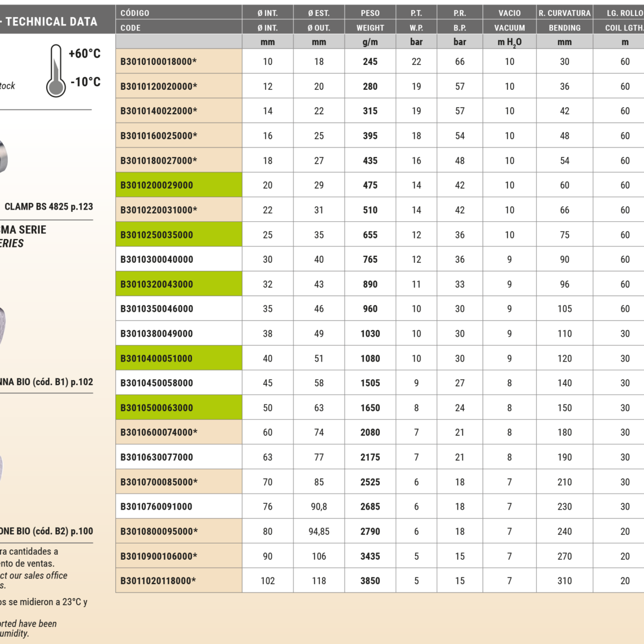644x644 pixels.
Task: Select the PESO weight column header
Action: click(370, 13)
